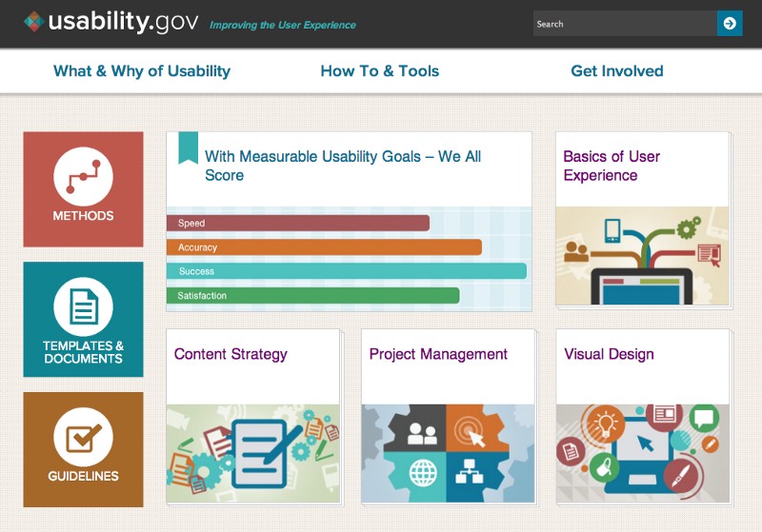Open the Get Involved menu
Screen dimensions: 762x532
coord(616,70)
